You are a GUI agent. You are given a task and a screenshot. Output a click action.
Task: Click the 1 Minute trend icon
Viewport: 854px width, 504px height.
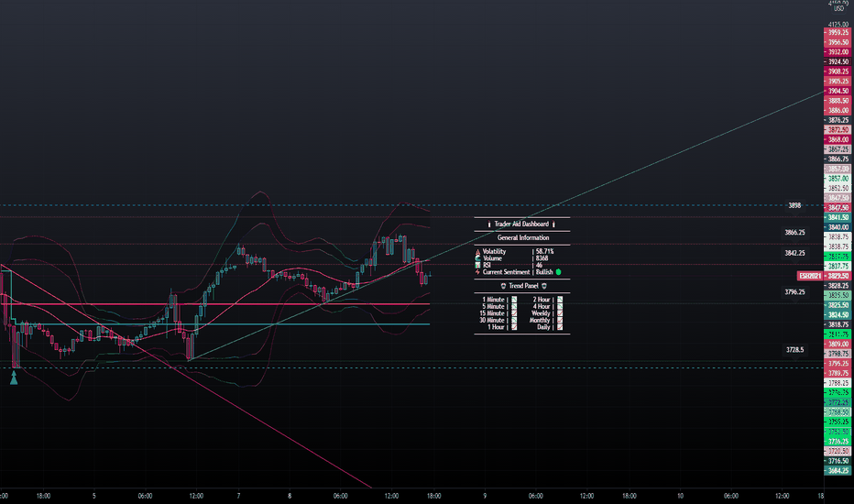[x=514, y=300]
